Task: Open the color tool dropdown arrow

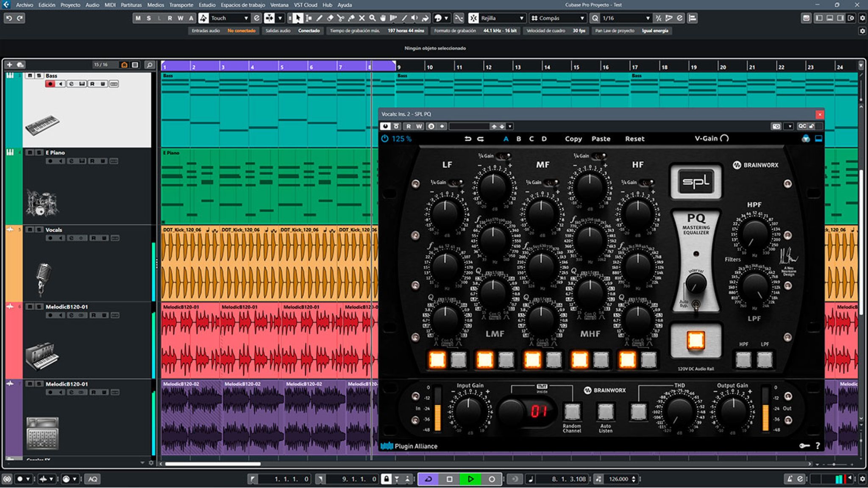Action: pos(446,18)
